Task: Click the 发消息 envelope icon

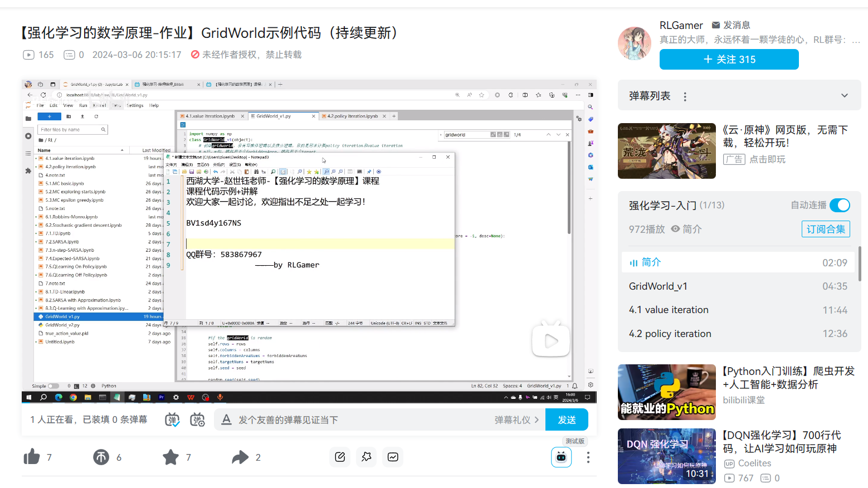Action: click(716, 25)
